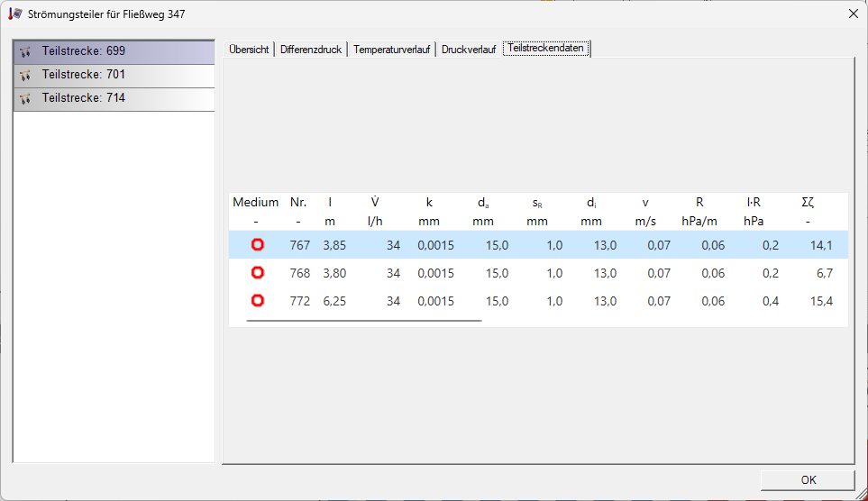This screenshot has width=868, height=501.
Task: Click the red medium ring in row 772
Action: click(258, 301)
